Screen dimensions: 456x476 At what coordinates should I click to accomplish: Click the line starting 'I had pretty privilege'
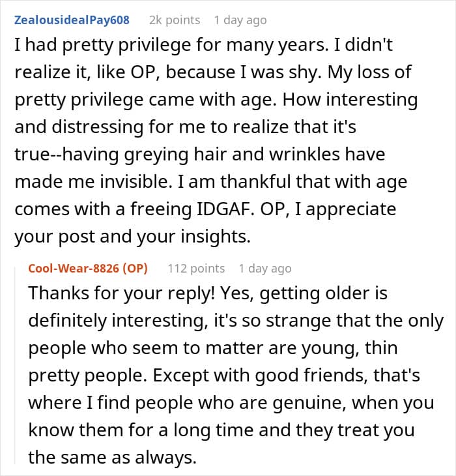click(x=203, y=45)
